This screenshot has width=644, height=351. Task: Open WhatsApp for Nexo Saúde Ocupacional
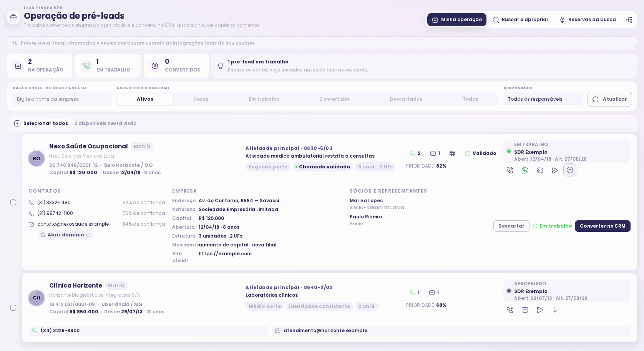pos(525,170)
